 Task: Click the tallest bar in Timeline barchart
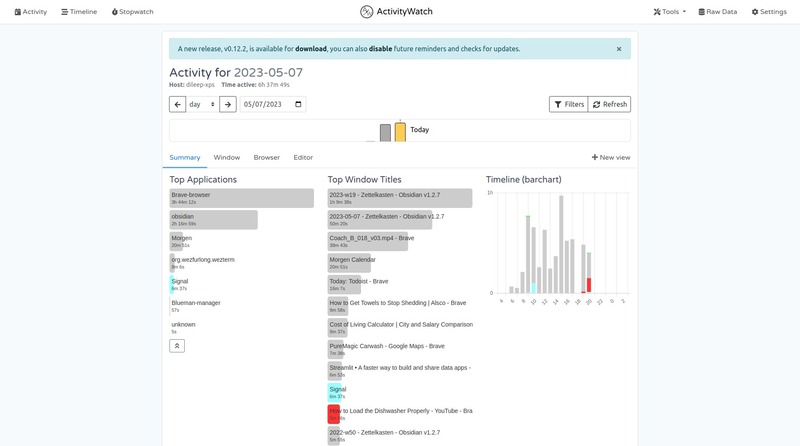click(x=561, y=244)
